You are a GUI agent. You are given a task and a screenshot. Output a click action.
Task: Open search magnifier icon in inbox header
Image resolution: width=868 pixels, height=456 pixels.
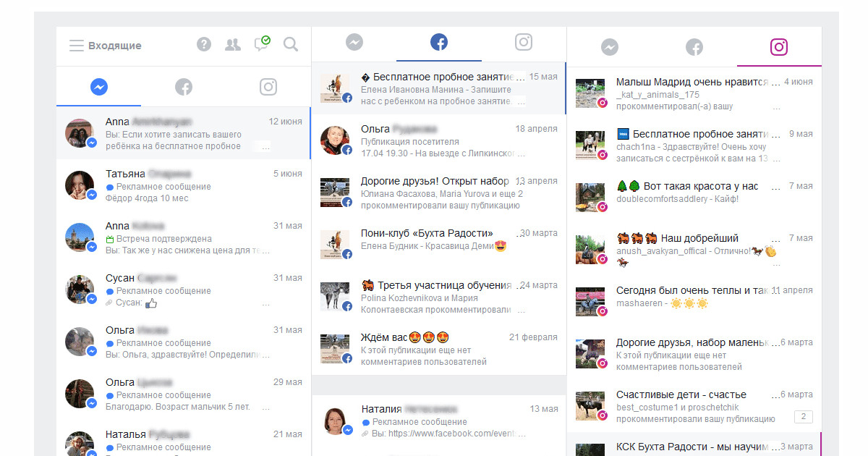[291, 45]
